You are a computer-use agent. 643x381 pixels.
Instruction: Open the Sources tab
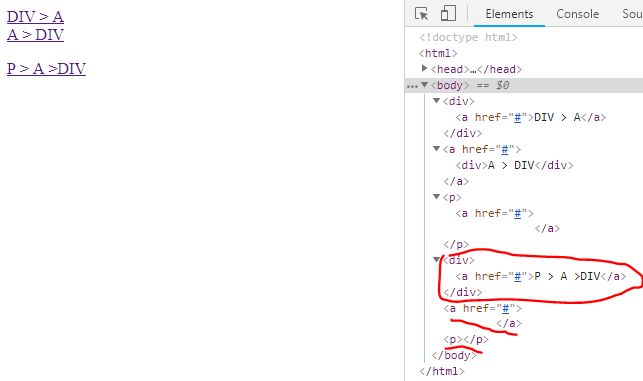pos(632,14)
